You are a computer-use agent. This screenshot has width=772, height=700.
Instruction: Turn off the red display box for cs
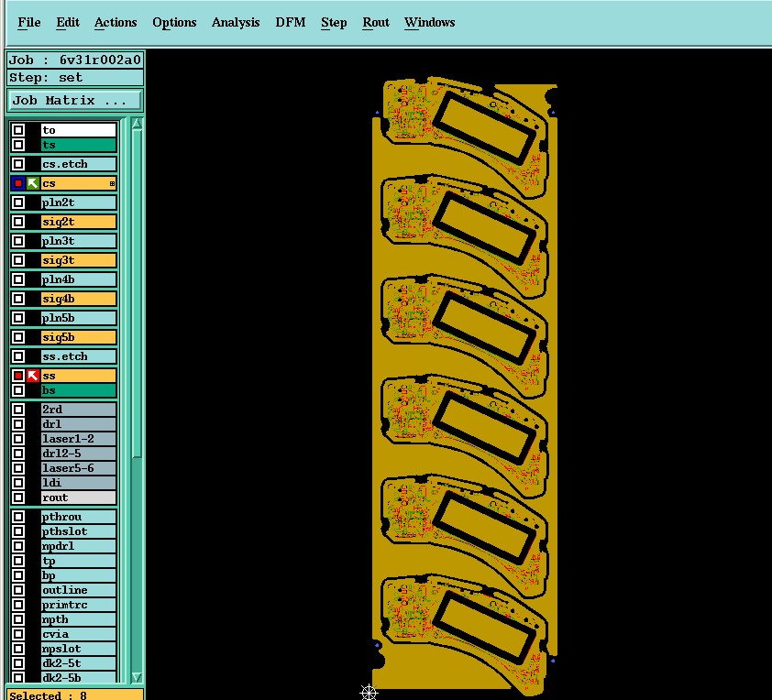tap(18, 183)
